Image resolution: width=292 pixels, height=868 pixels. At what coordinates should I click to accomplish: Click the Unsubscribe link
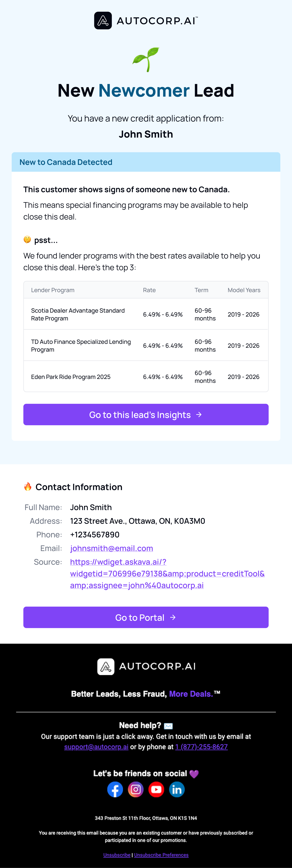coord(117,855)
